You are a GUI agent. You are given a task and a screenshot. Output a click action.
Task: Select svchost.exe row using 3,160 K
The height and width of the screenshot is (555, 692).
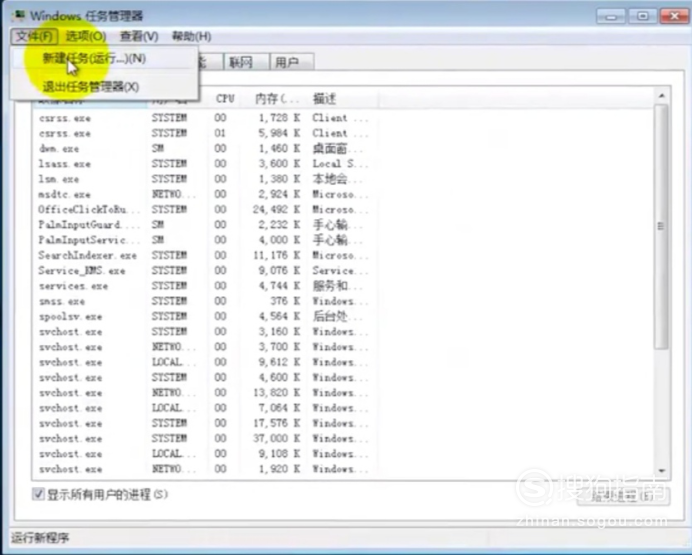pos(203,331)
